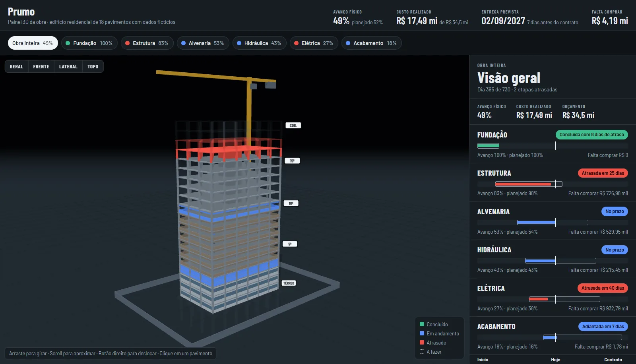
Task: Select the Estrutura 83% filter chip
Action: (147, 43)
